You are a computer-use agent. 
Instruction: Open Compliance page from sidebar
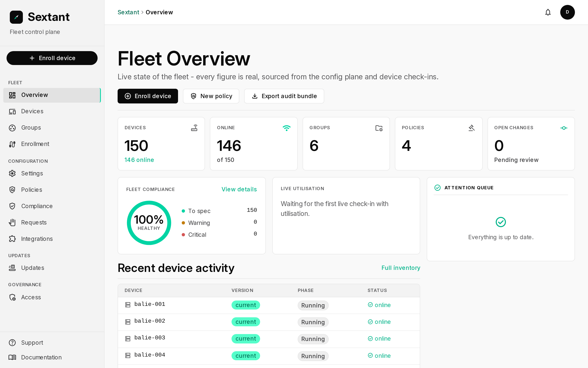pos(52,206)
